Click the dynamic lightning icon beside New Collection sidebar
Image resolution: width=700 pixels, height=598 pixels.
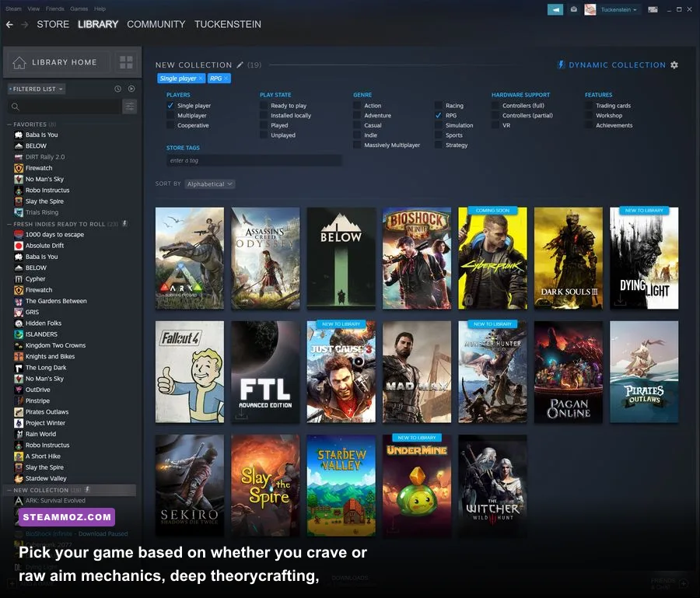(87, 490)
